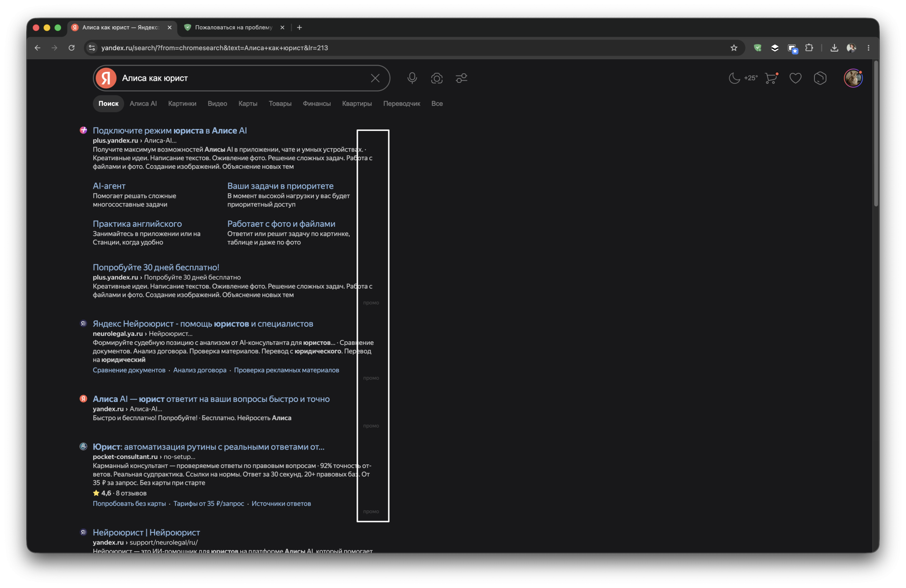The width and height of the screenshot is (906, 588).
Task: Switch to the 'Алиса AI' tab
Action: pyautogui.click(x=143, y=104)
